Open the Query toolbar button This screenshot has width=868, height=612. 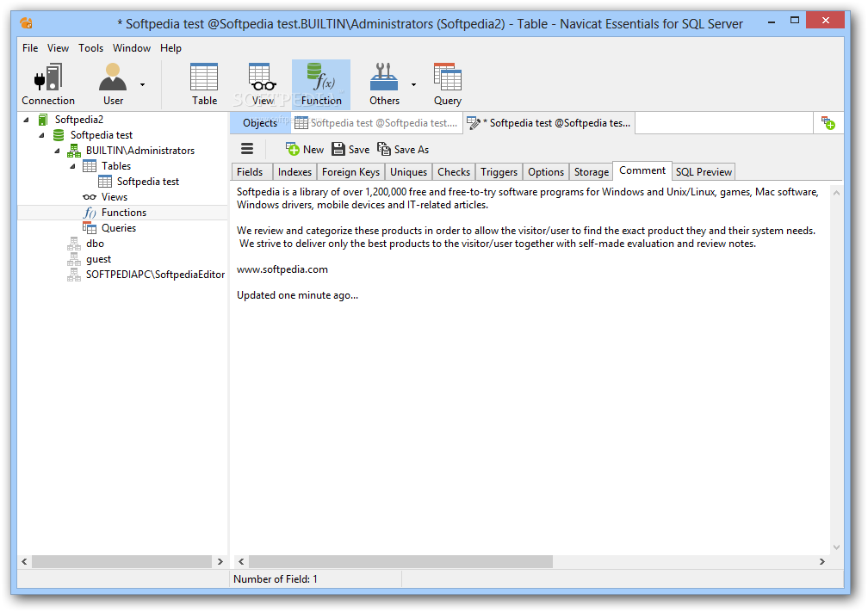[447, 84]
